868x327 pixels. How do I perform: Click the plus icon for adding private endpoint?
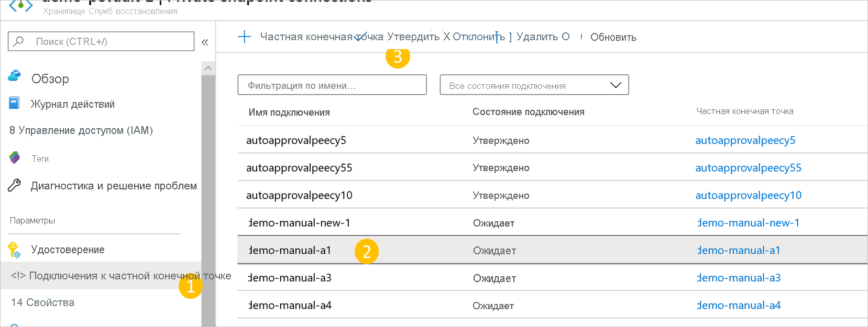(244, 37)
